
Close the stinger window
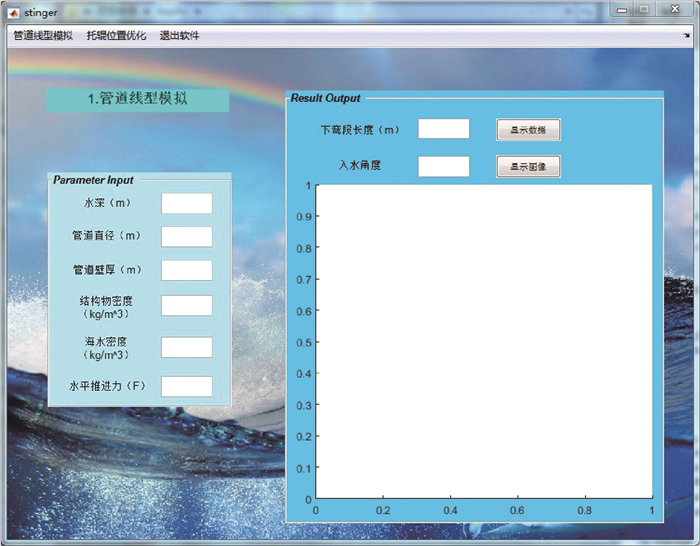coord(674,10)
